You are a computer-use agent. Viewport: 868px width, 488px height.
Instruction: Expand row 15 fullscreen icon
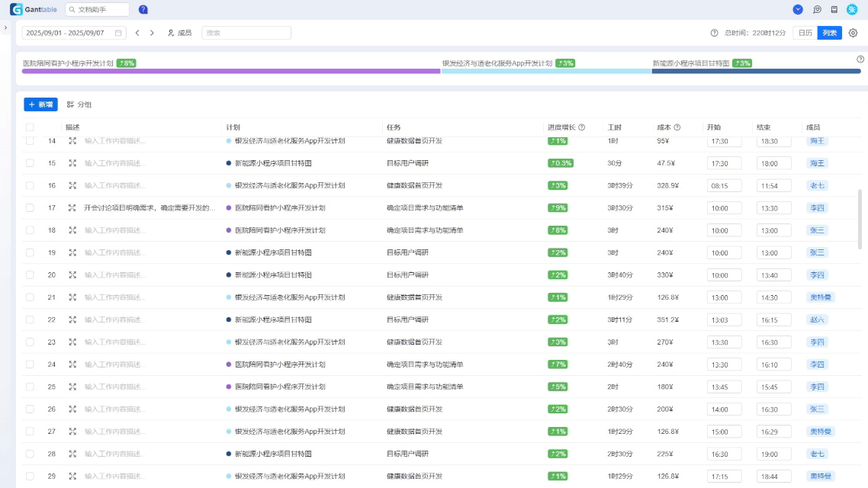coord(72,163)
